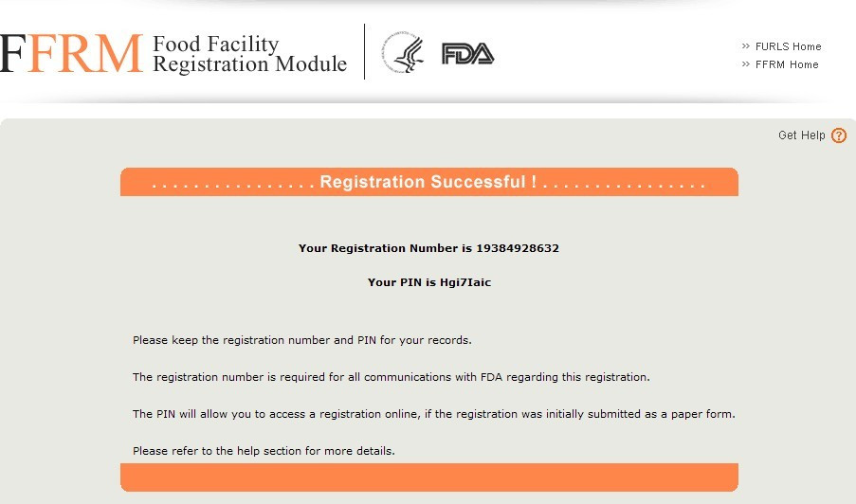Click the FFRM logo letters
Screen dimensions: 856x504
[71, 53]
